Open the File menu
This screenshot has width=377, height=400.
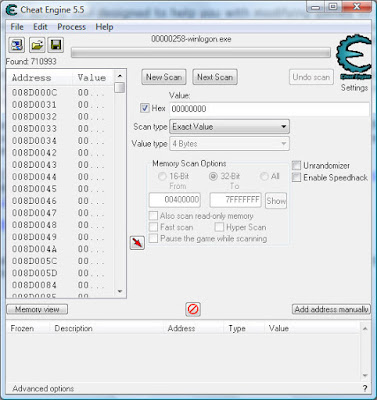tap(17, 27)
